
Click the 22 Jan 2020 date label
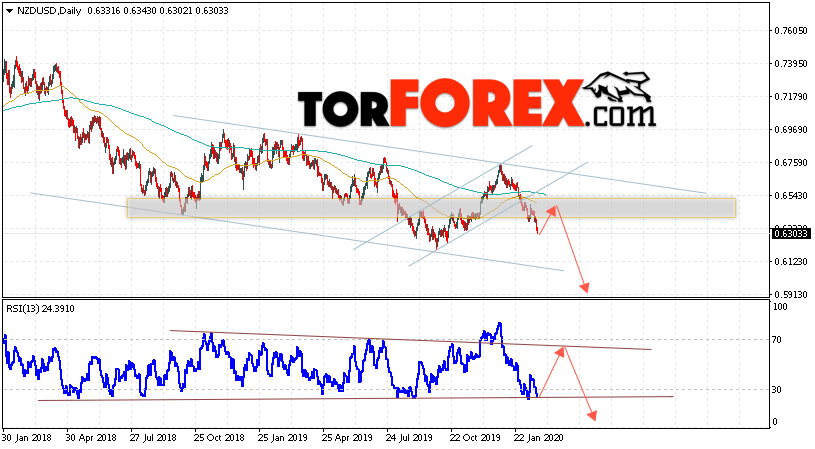(538, 438)
